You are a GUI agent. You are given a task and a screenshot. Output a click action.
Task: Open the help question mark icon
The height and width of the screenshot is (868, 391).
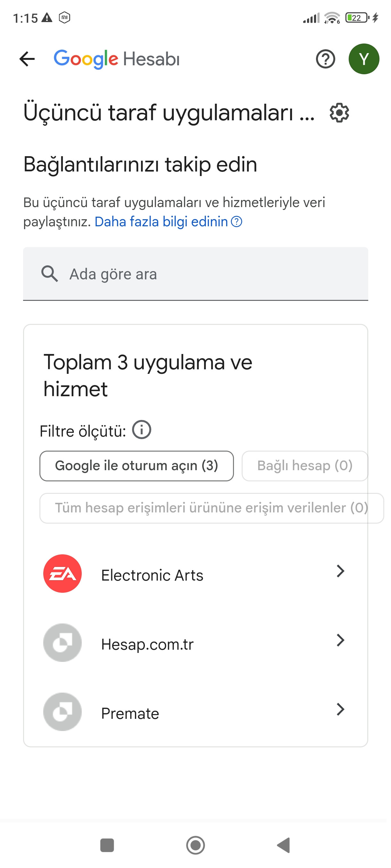click(x=325, y=59)
